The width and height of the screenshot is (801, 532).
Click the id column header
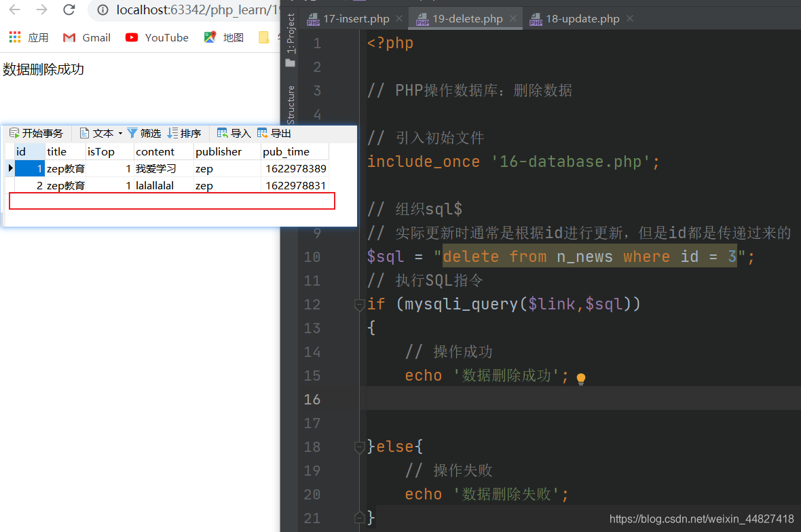point(30,151)
